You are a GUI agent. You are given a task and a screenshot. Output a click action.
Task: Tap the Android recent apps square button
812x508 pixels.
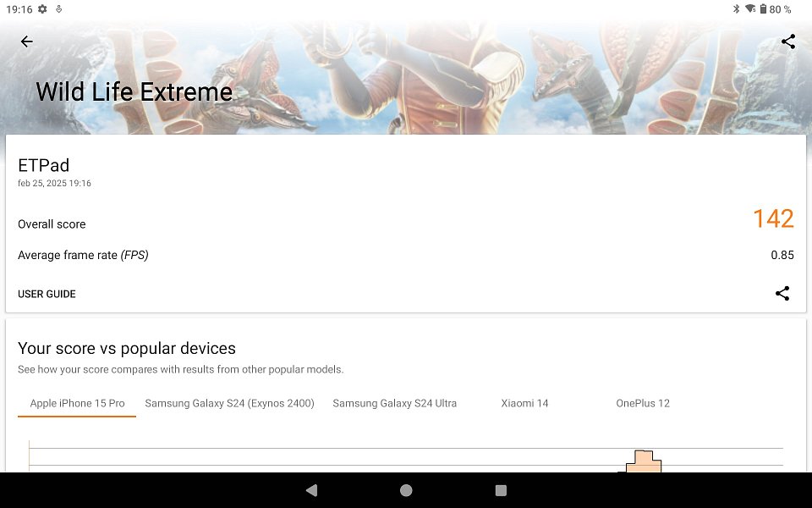[501, 490]
